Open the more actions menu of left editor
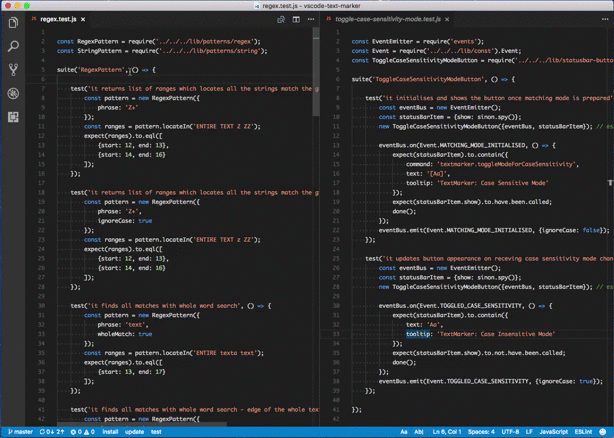Screen dimensions: 614x438 tap(310, 19)
